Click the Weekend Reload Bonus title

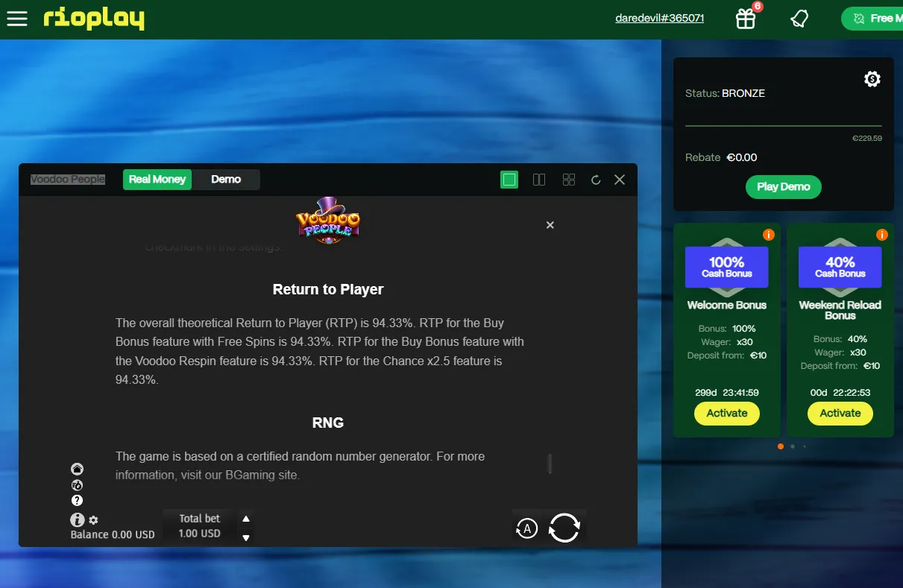(840, 310)
